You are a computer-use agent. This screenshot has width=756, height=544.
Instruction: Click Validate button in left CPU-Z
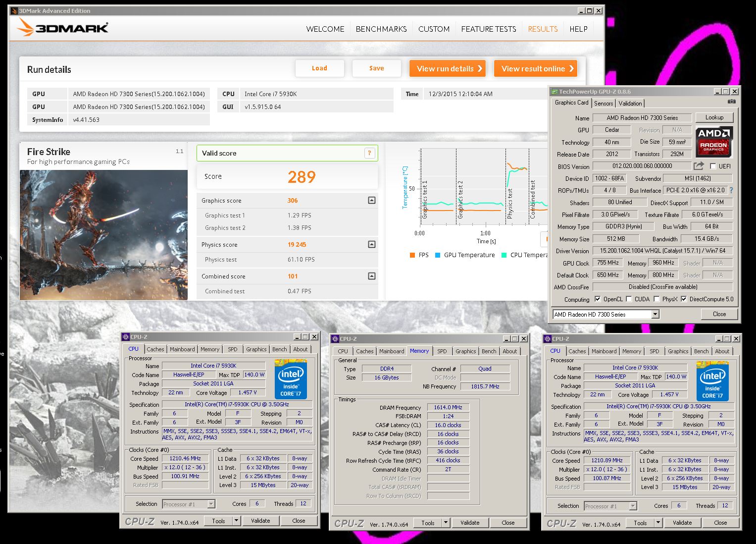click(x=260, y=521)
